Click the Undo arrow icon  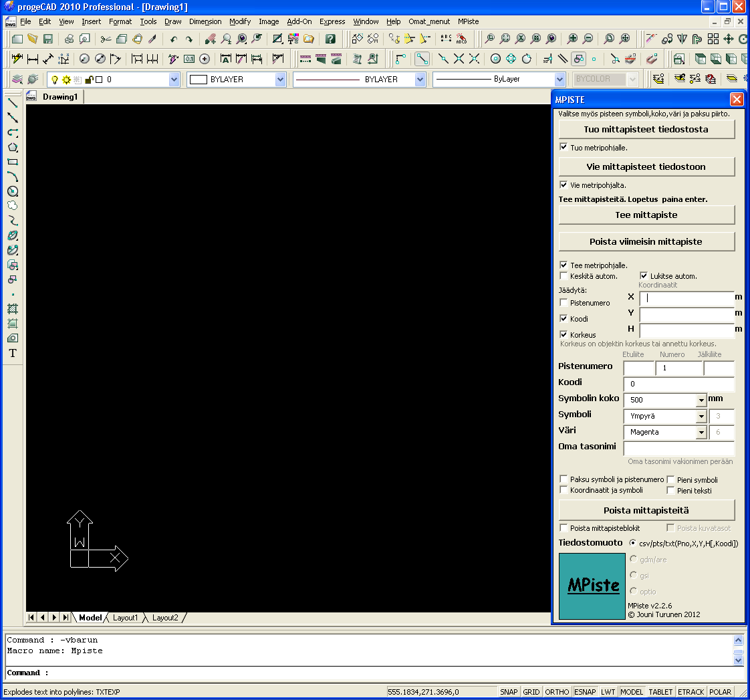pos(174,39)
